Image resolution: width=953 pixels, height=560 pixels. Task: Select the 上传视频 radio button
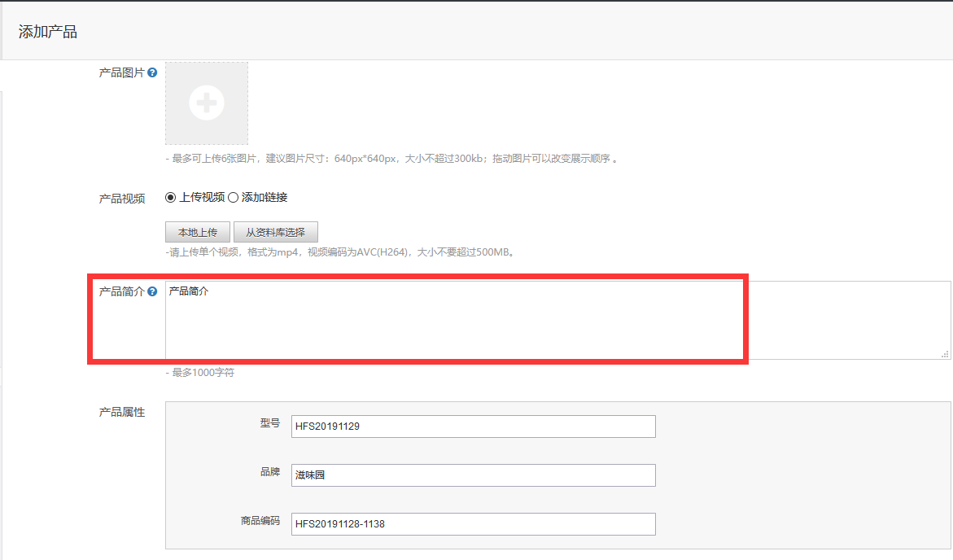click(171, 197)
